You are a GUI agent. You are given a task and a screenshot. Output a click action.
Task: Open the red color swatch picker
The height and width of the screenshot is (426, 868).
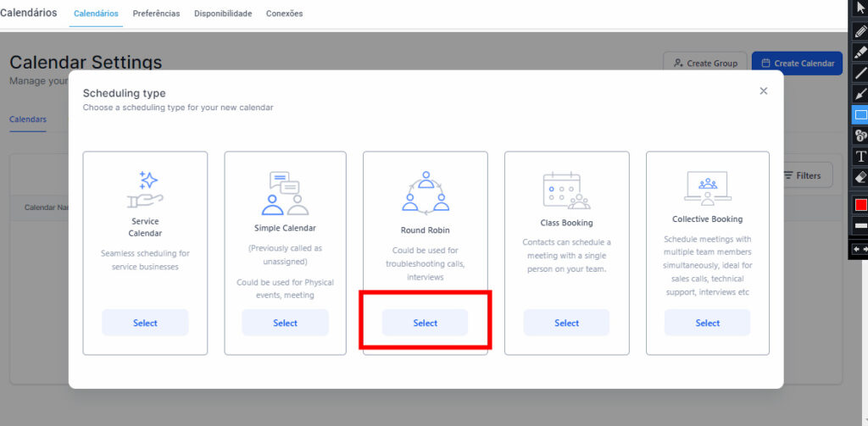click(x=860, y=205)
